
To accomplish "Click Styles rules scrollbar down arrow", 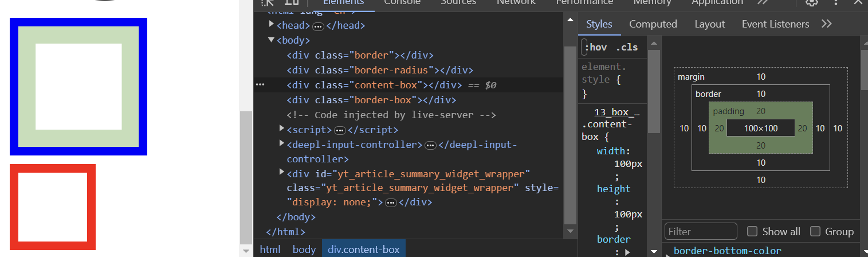I will [x=654, y=251].
